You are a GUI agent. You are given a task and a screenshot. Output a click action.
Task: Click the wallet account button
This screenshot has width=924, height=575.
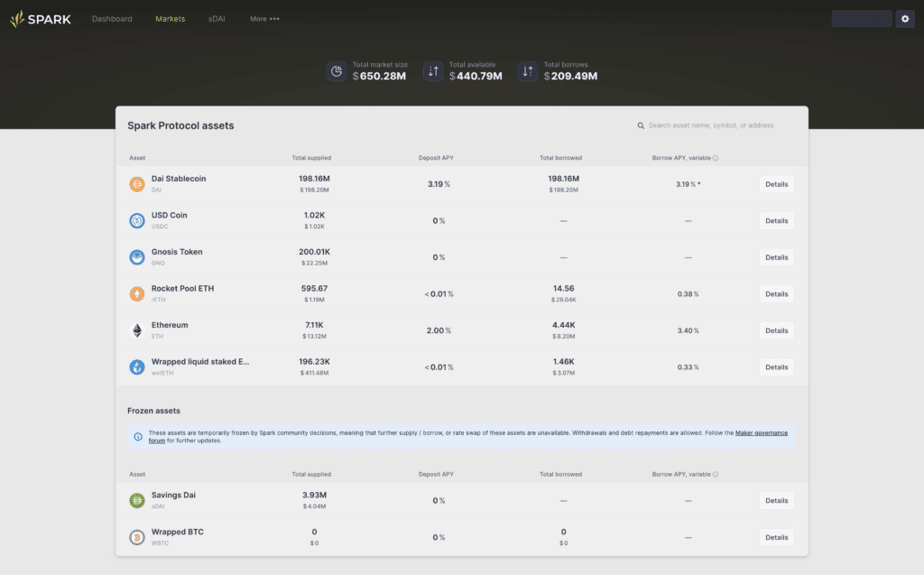[x=862, y=19]
